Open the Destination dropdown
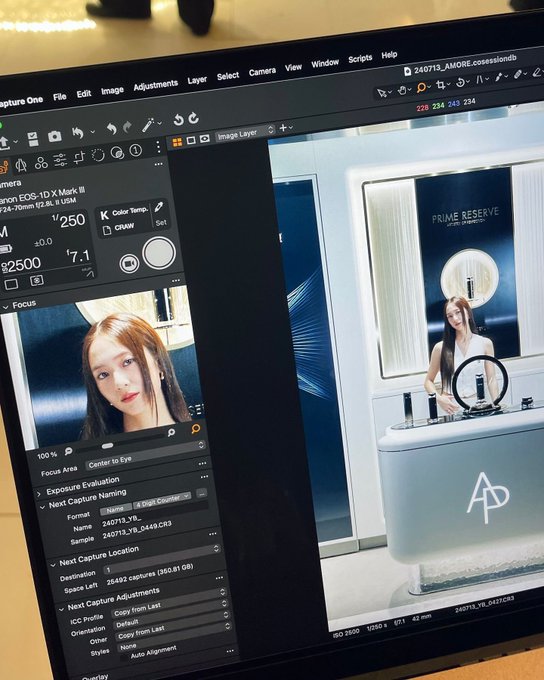 click(x=161, y=561)
